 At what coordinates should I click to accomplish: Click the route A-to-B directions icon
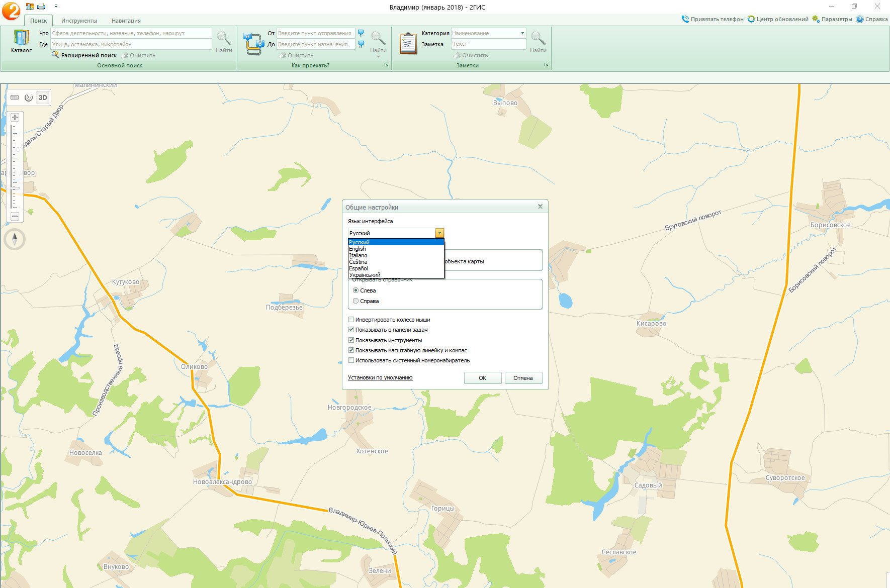click(254, 44)
